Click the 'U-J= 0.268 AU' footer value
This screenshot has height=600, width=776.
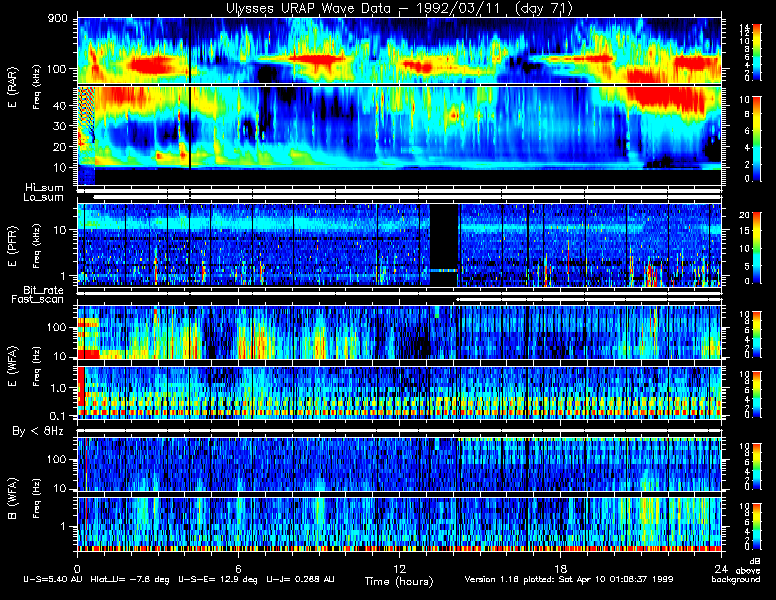(300, 579)
